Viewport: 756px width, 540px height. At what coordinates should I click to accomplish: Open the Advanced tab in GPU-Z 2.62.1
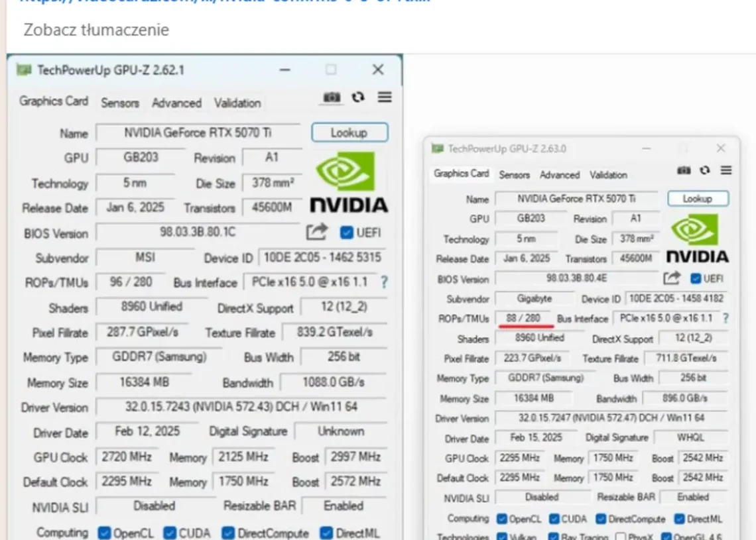tap(176, 103)
